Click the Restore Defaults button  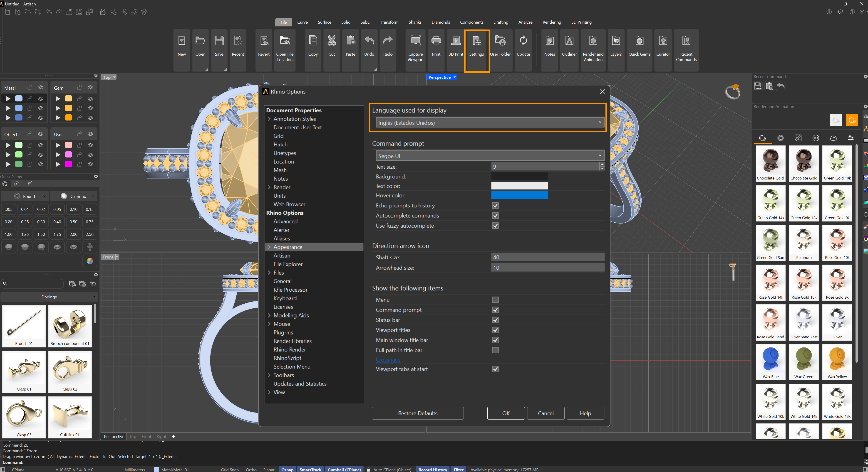point(417,413)
